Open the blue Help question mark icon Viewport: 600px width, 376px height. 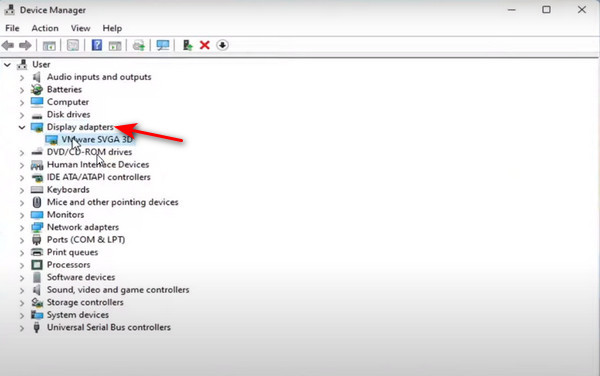click(x=97, y=45)
